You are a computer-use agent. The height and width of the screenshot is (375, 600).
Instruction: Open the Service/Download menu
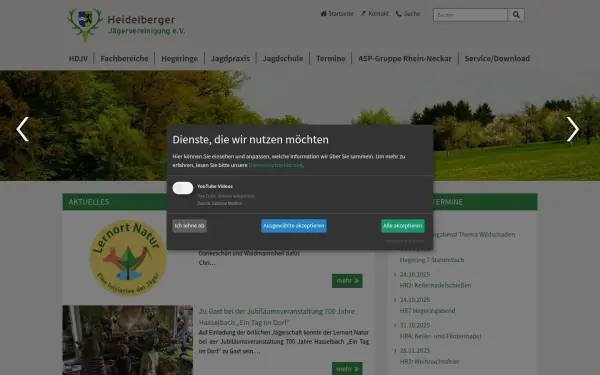[497, 59]
